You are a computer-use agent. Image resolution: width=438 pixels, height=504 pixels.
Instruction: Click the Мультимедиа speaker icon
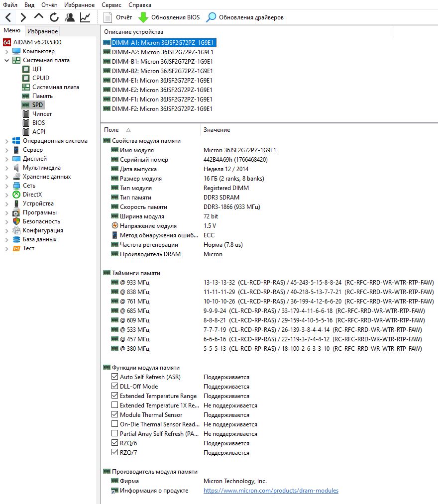16,168
